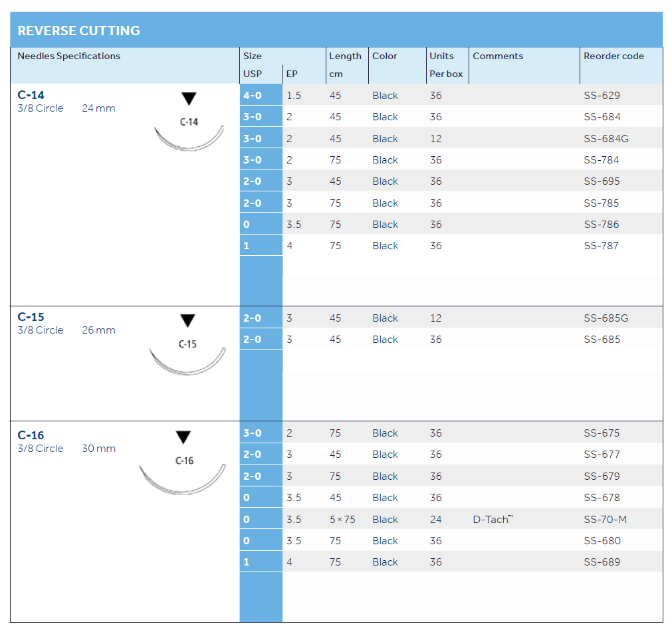The image size is (672, 630).
Task: Select reorder code SS-685G
Action: [606, 318]
